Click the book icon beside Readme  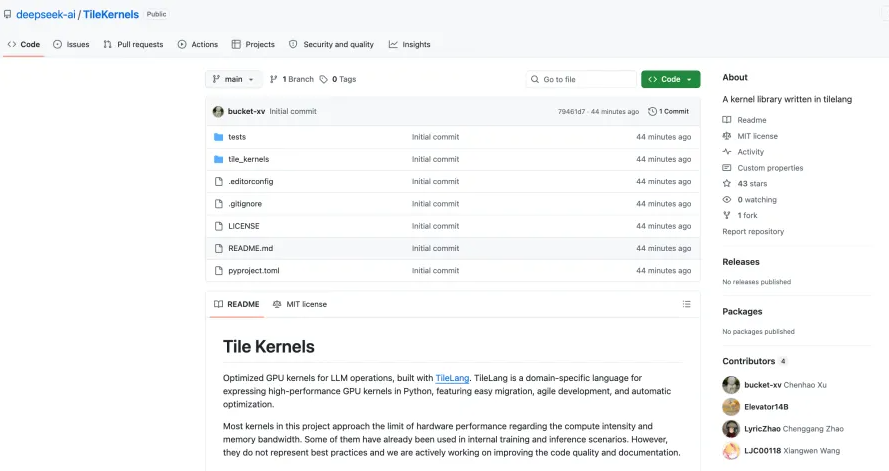727,120
